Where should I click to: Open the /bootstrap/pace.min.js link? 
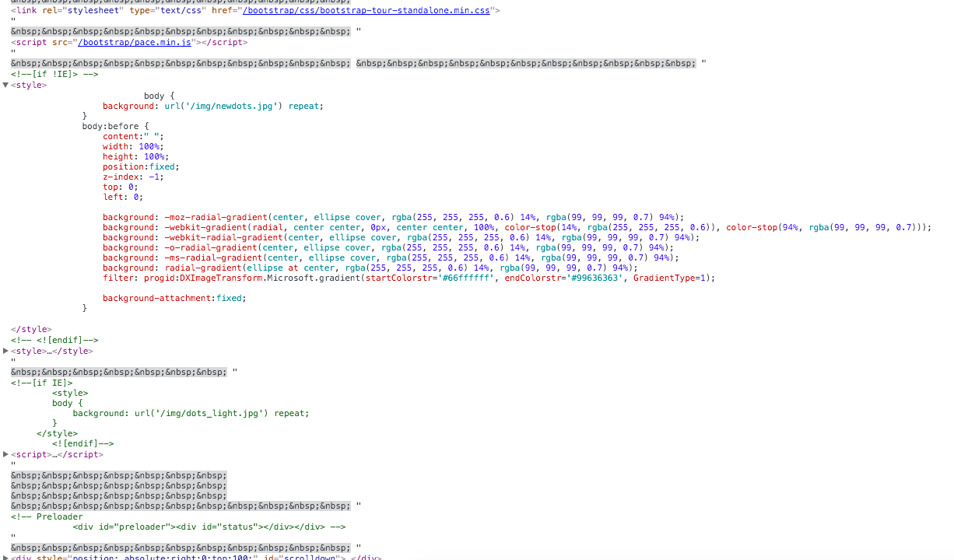pos(135,42)
